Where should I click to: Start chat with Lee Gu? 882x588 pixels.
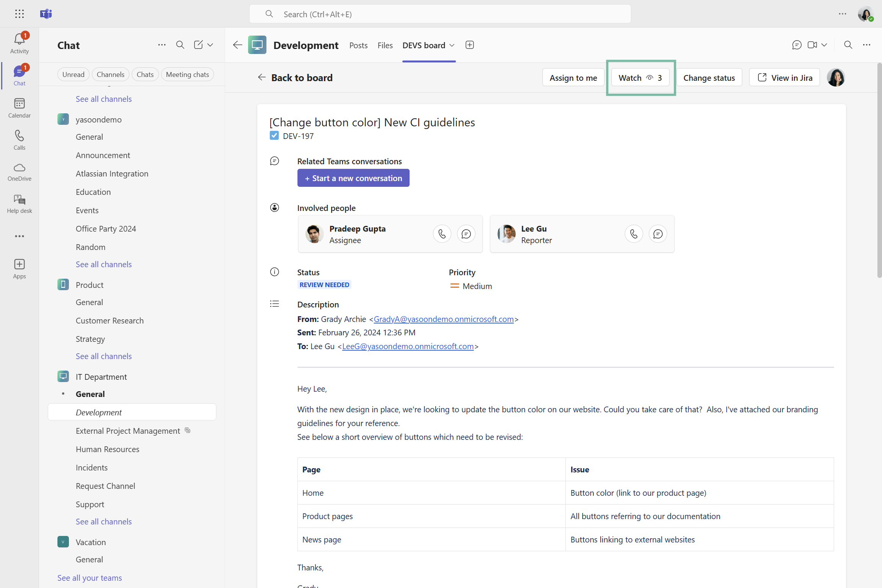(x=658, y=234)
